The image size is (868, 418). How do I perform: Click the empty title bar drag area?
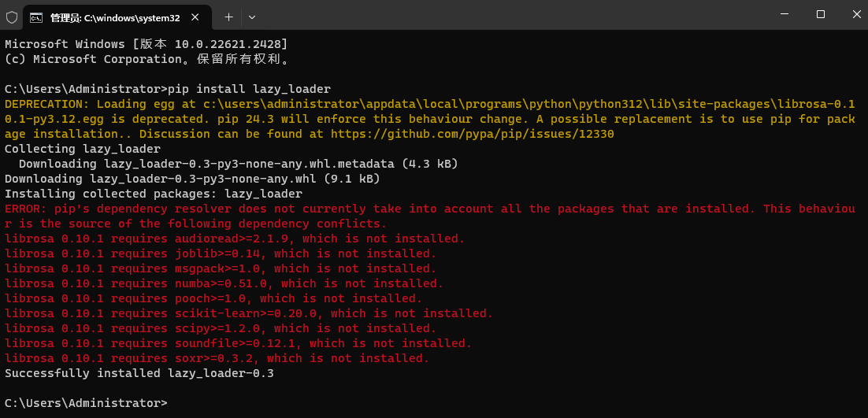click(x=512, y=16)
